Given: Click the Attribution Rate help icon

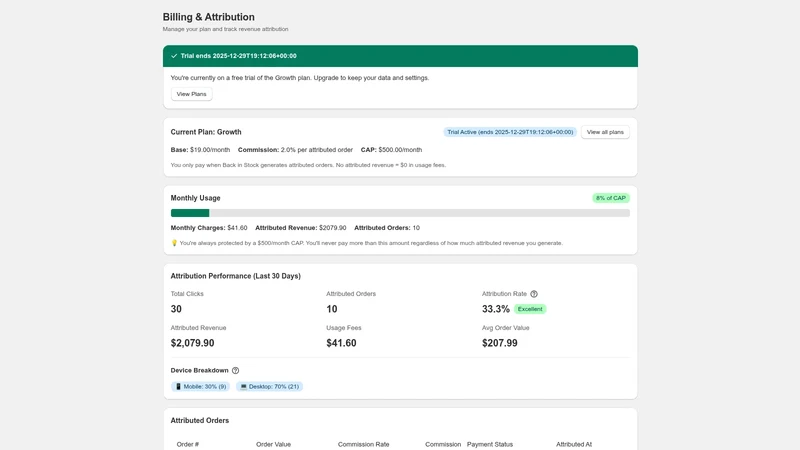Looking at the screenshot, I should [x=534, y=294].
